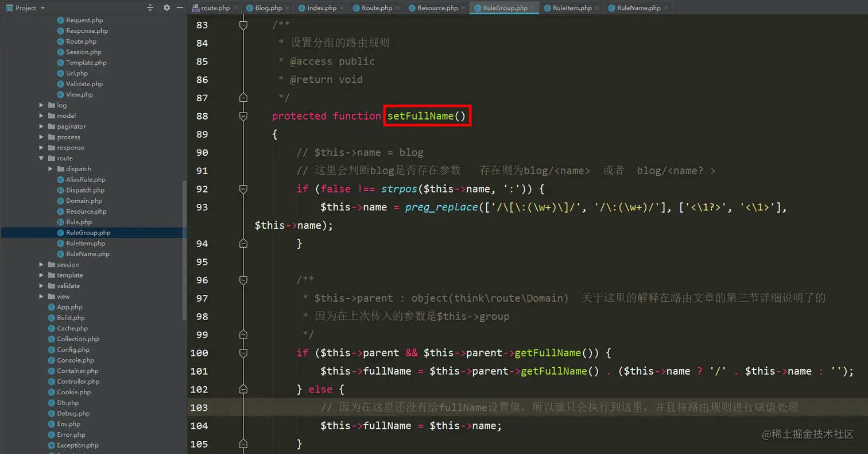868x454 pixels.
Task: Select Template.php in project tree
Action: [86, 63]
